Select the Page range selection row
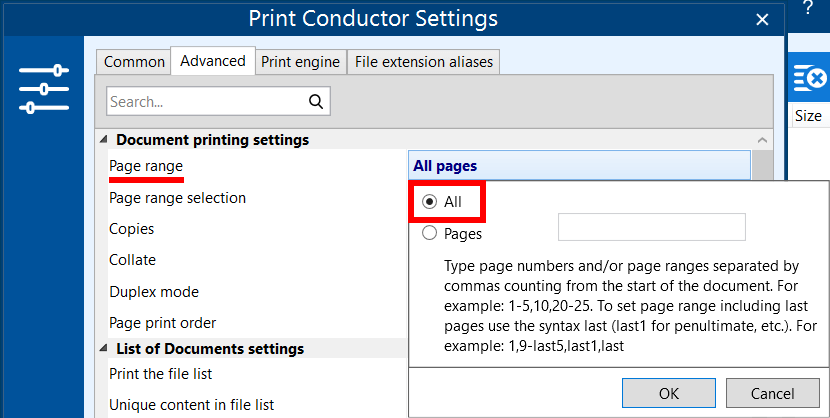 coord(257,197)
